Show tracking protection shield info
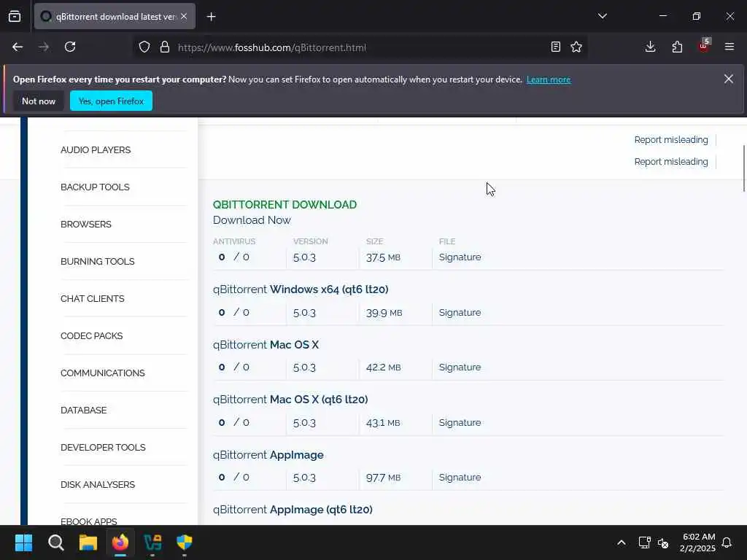Viewport: 747px width, 560px height. pos(144,47)
